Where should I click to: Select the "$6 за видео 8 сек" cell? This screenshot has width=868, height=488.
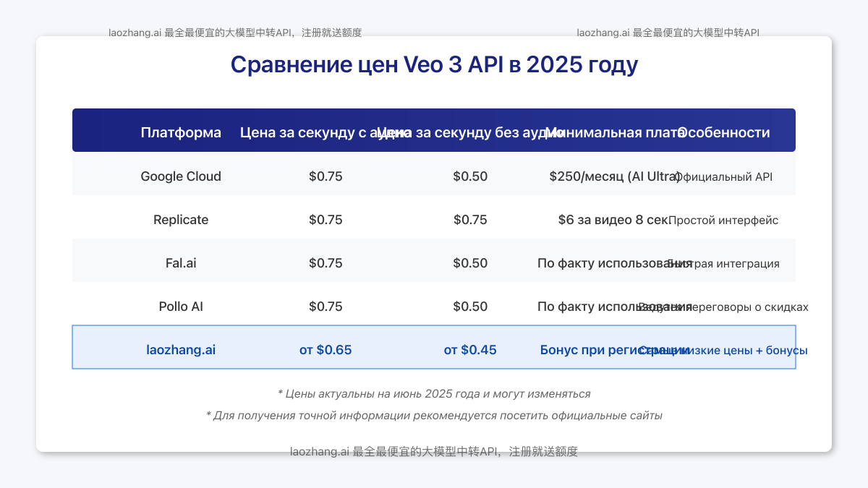tap(613, 220)
